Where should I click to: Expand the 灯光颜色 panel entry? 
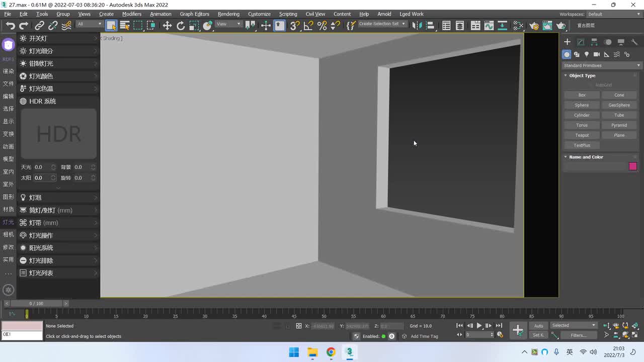(58, 76)
